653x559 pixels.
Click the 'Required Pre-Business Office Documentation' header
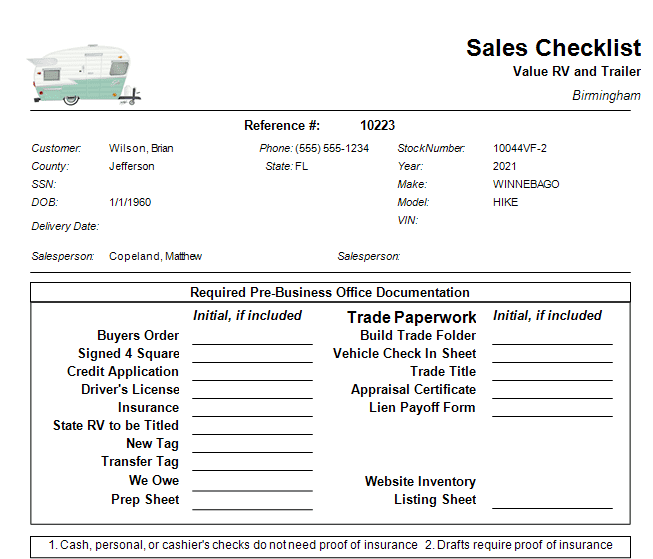(330, 292)
